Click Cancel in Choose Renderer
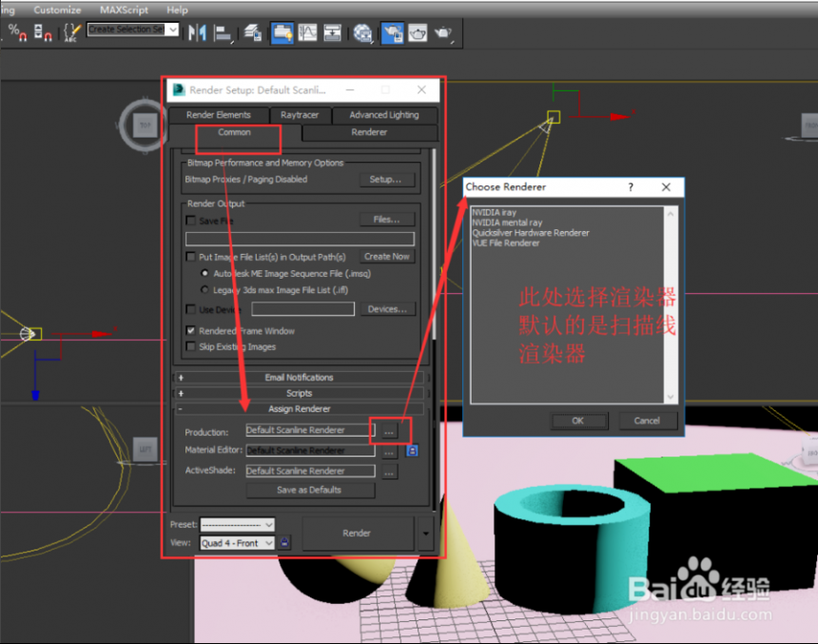Viewport: 818px width, 644px height. click(x=648, y=420)
